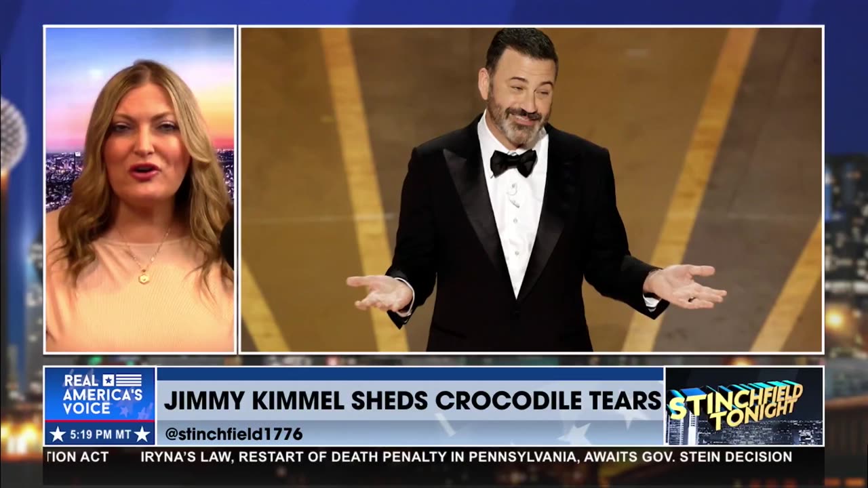Select the 5:19 PM MT time display
The height and width of the screenshot is (488, 868).
[99, 434]
